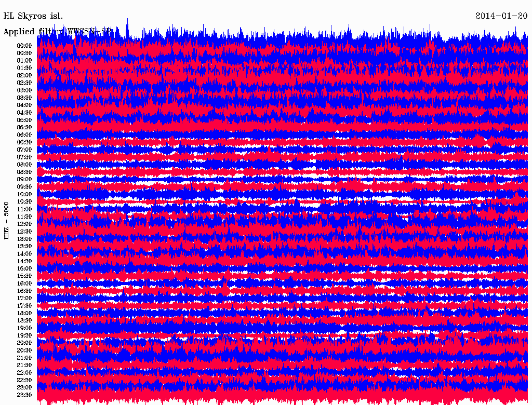Image resolution: width=532 pixels, height=405 pixels.
Task: Select the 02:30 time label
Action: [x=24, y=83]
